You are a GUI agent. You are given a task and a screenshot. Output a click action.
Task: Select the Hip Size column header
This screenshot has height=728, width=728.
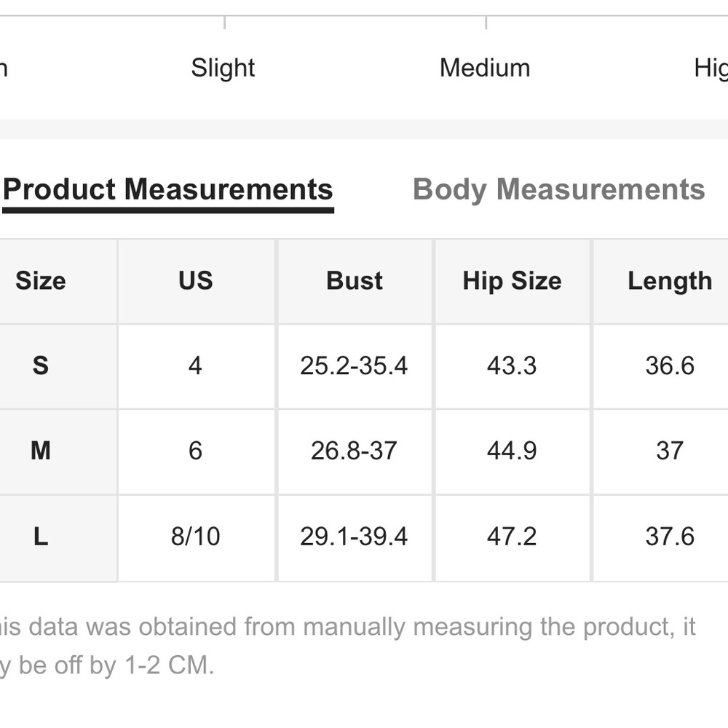(x=512, y=281)
